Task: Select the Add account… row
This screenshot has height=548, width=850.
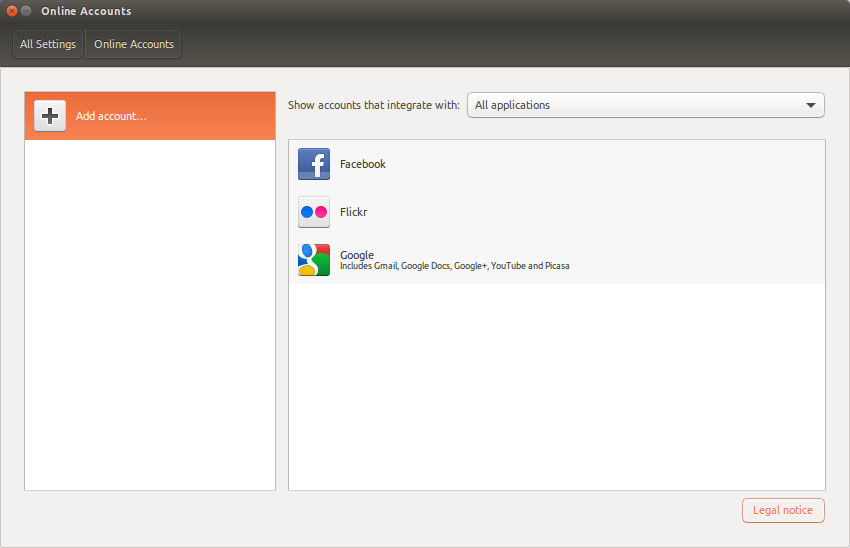Action: coord(150,116)
